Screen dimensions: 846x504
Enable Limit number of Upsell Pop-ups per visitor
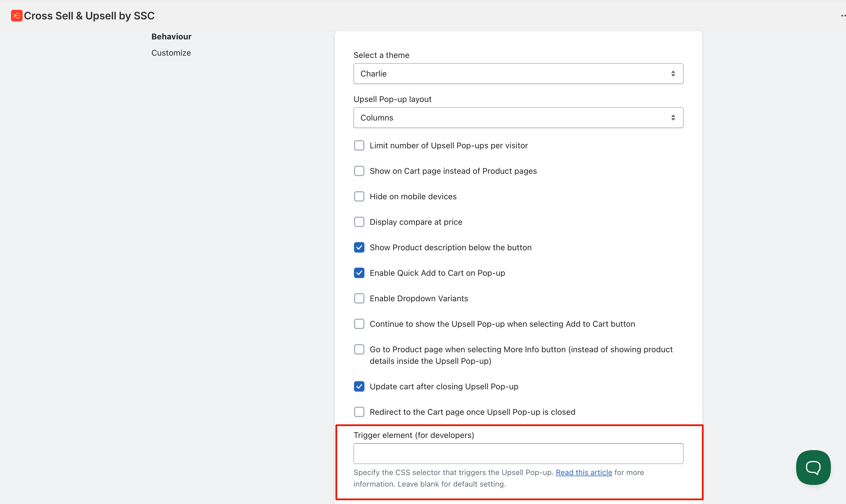(359, 146)
